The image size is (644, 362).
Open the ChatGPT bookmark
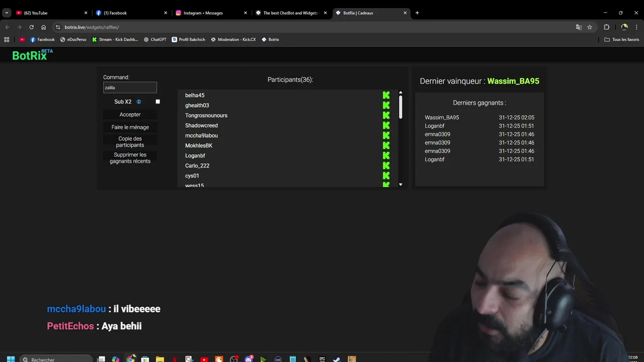(x=154, y=39)
